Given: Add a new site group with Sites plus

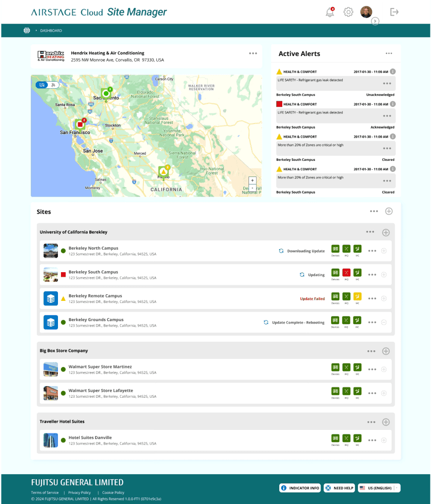Looking at the screenshot, I should (x=389, y=211).
